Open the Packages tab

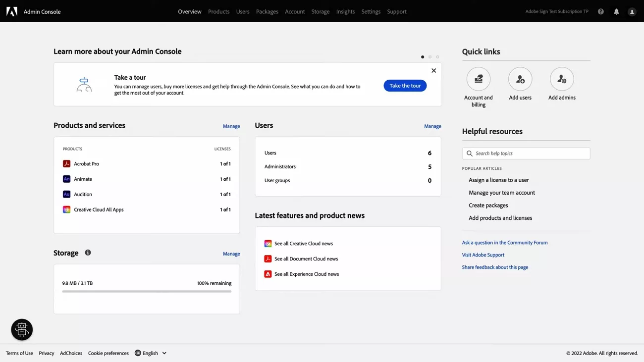(x=267, y=11)
